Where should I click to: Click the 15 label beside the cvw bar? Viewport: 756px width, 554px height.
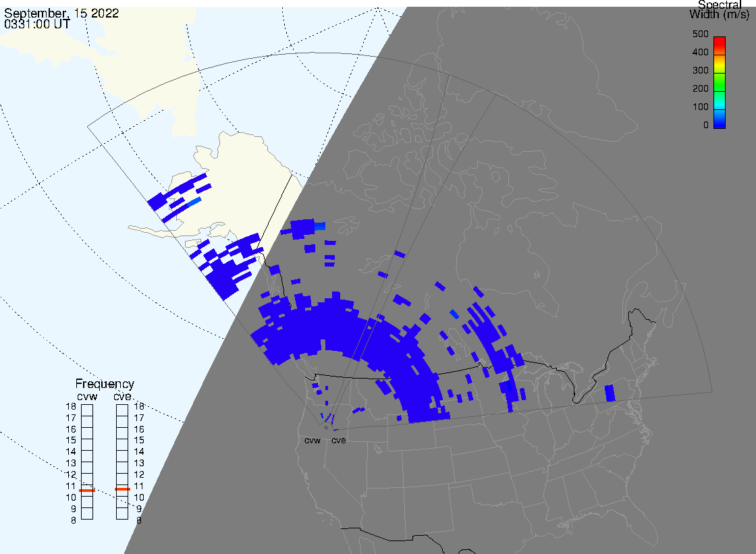(x=71, y=440)
